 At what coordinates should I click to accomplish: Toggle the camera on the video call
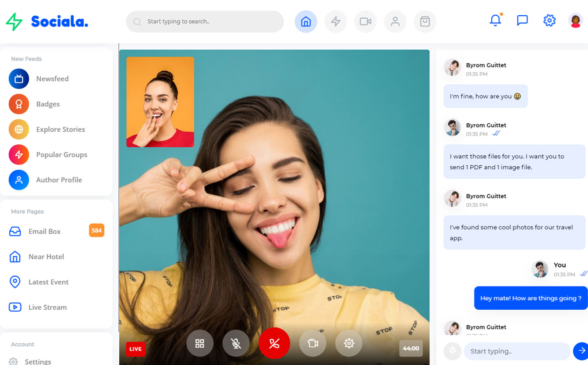313,343
